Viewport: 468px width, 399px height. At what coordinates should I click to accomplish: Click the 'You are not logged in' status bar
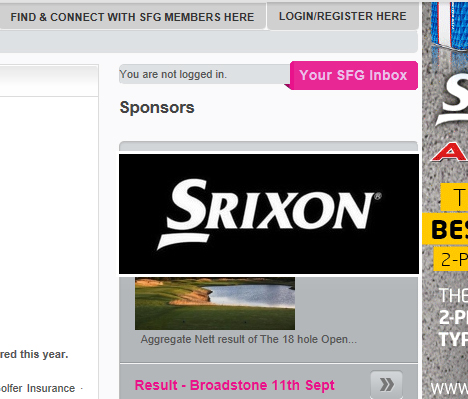click(x=204, y=74)
